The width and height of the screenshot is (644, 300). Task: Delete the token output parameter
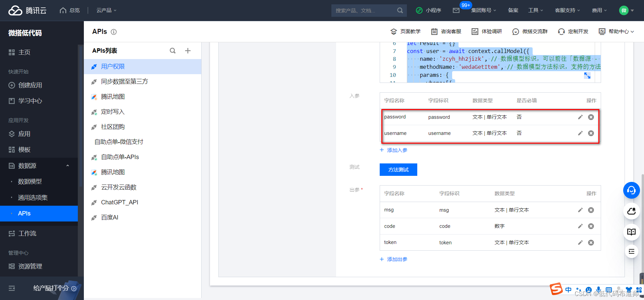591,243
